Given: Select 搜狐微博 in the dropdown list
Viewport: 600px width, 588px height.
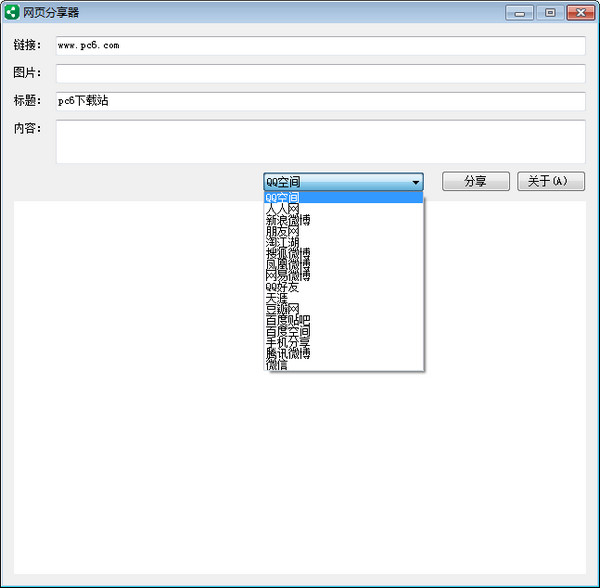Looking at the screenshot, I should pos(344,253).
